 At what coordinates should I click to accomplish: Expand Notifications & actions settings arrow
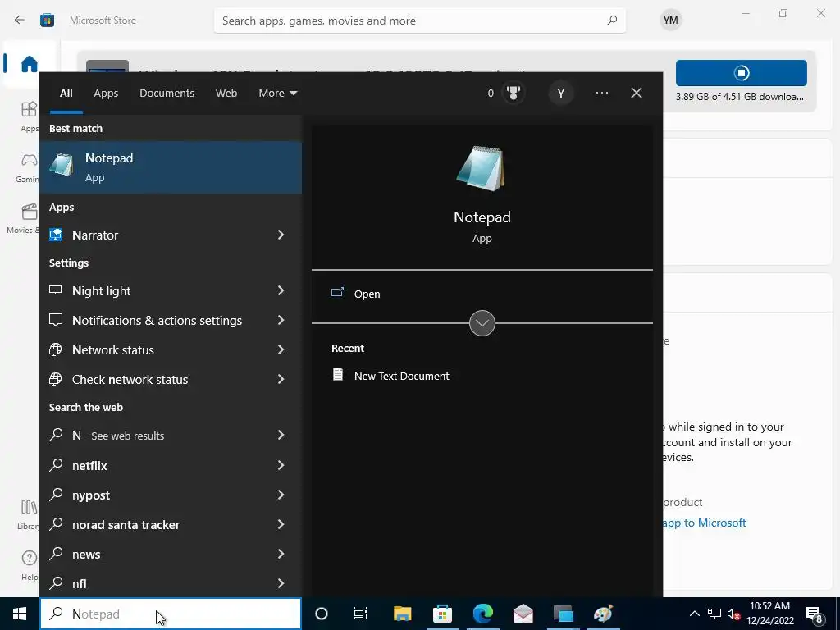[281, 320]
